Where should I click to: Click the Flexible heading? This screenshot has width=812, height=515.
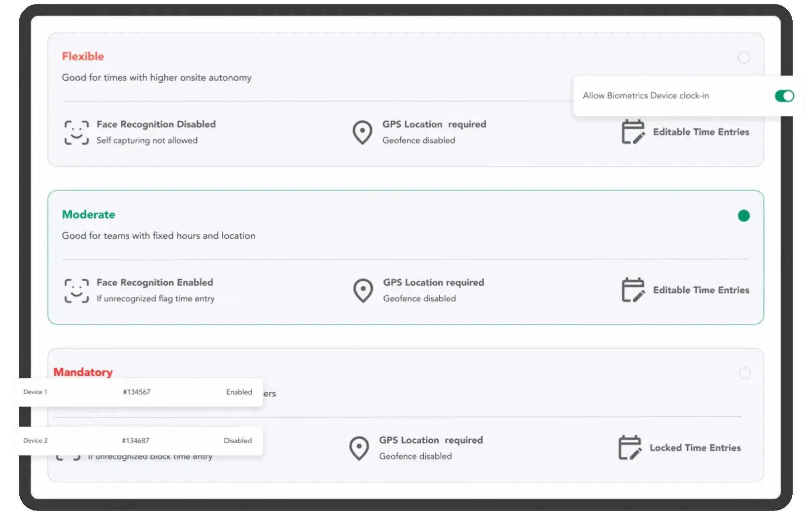pyautogui.click(x=83, y=56)
